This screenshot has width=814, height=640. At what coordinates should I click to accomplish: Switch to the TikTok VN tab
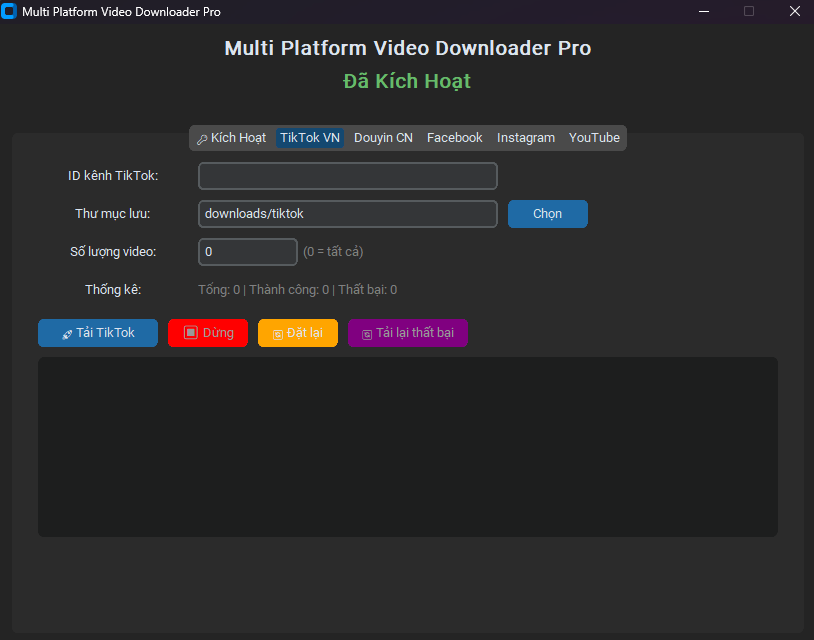coord(310,138)
